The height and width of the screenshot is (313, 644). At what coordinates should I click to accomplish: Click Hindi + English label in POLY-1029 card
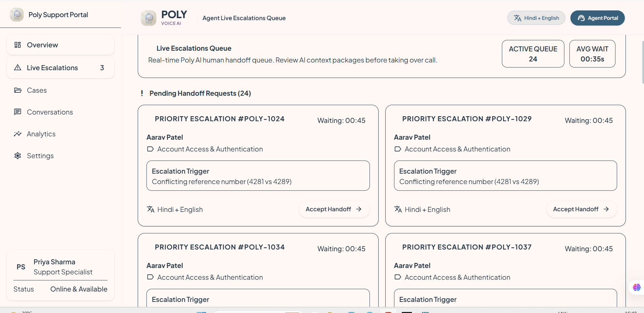point(428,209)
